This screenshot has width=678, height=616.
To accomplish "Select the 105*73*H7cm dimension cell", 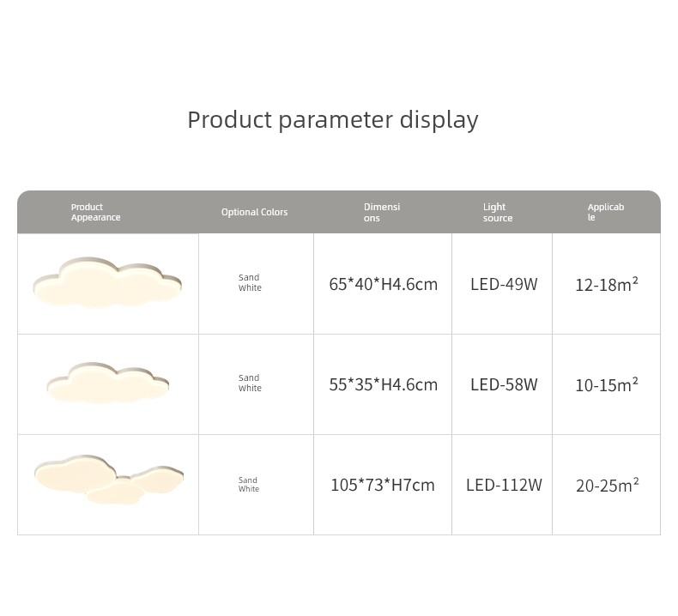I will pos(383,485).
